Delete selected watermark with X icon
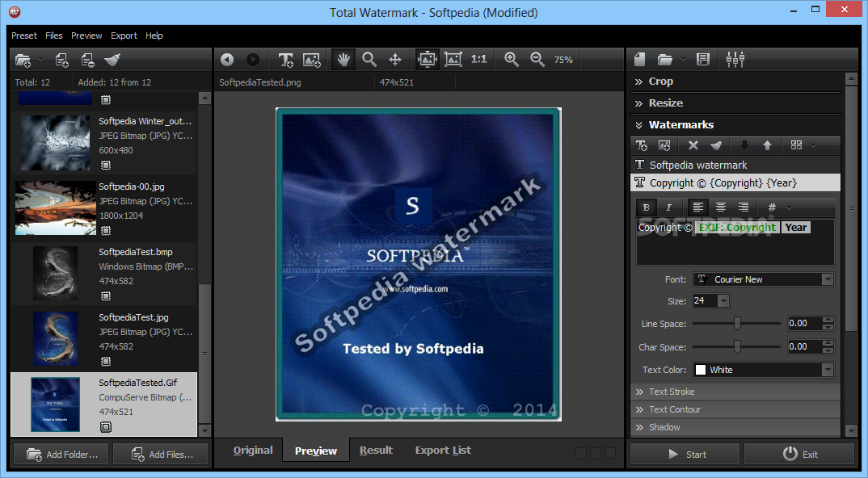This screenshot has height=478, width=868. point(693,145)
